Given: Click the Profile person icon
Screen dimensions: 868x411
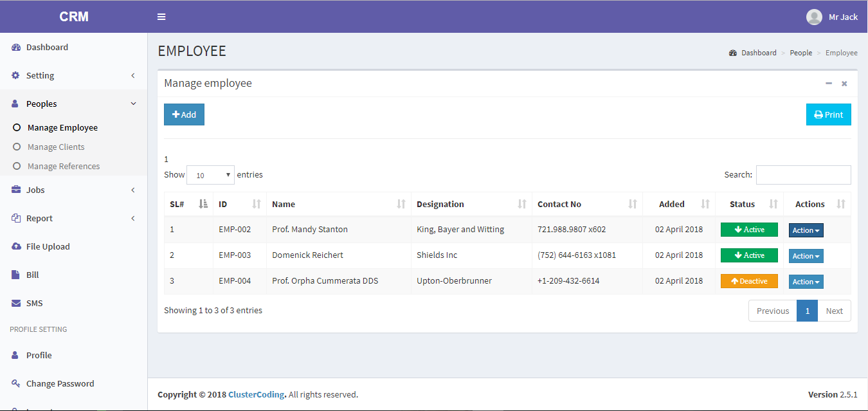Looking at the screenshot, I should point(15,356).
